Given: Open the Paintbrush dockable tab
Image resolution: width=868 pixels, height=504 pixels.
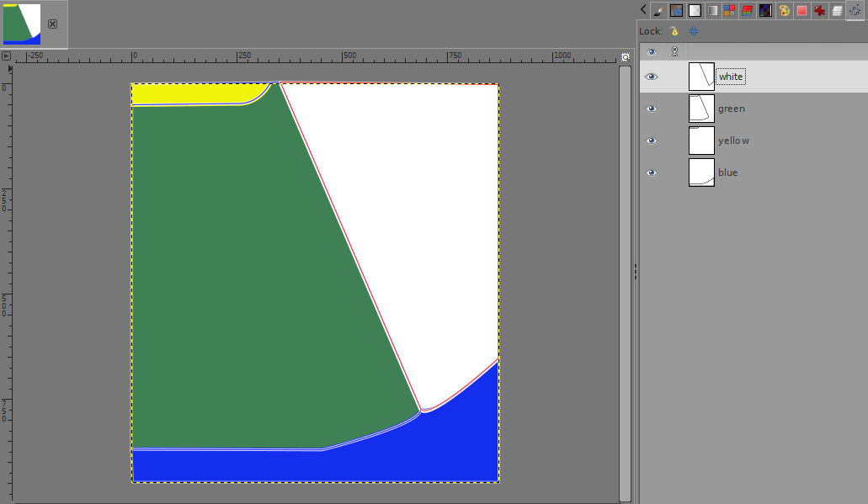Looking at the screenshot, I should (658, 11).
